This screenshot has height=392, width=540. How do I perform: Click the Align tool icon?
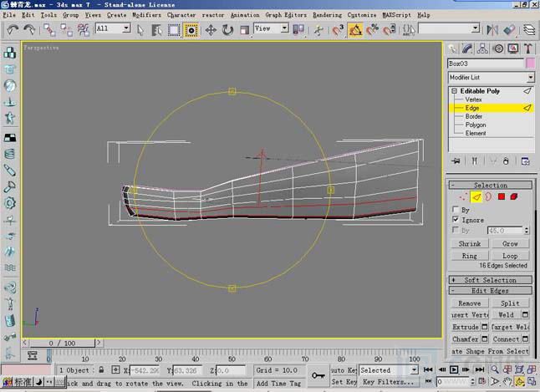pyautogui.click(x=509, y=30)
